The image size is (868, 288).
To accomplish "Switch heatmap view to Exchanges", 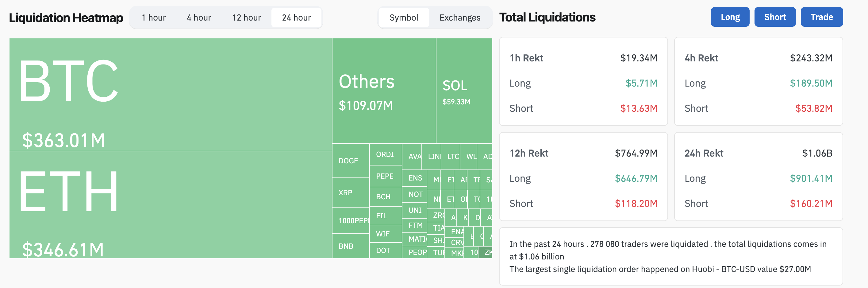I will (459, 18).
